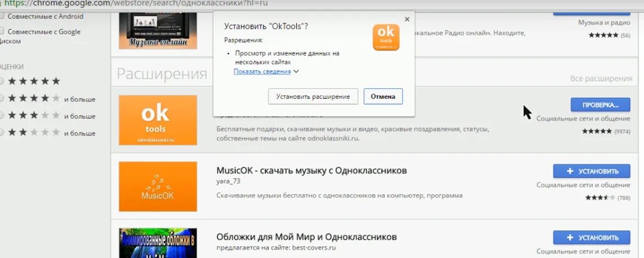Open MusicOK - скачать музыку title

[x=312, y=170]
